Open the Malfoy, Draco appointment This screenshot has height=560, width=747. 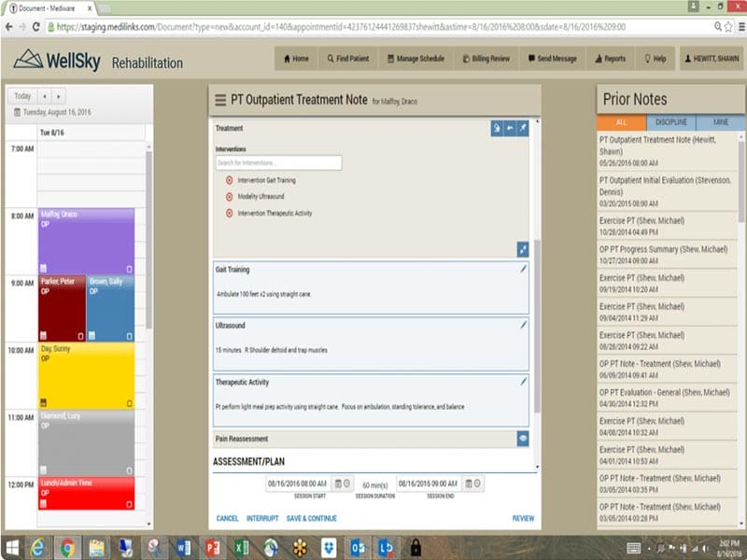pyautogui.click(x=86, y=241)
